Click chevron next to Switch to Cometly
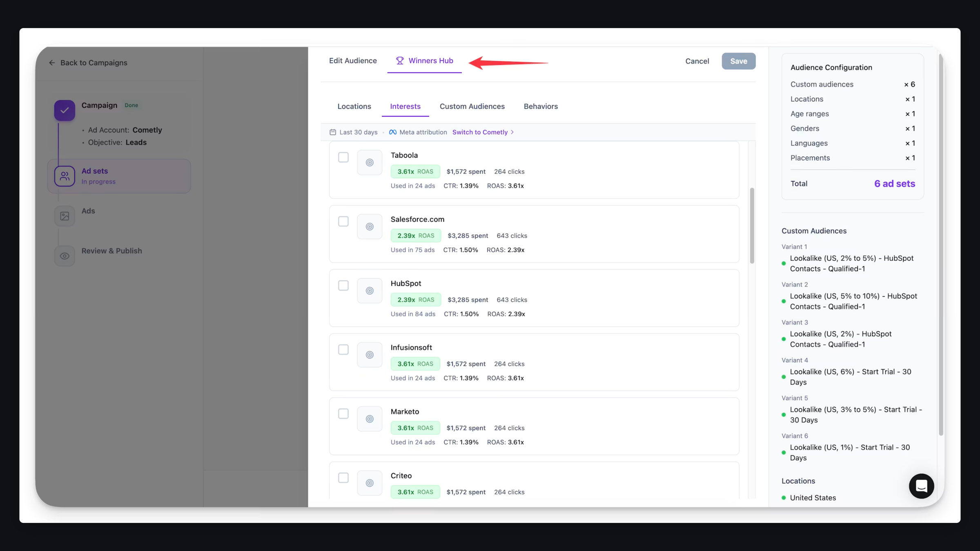This screenshot has height=551, width=980. coord(512,132)
